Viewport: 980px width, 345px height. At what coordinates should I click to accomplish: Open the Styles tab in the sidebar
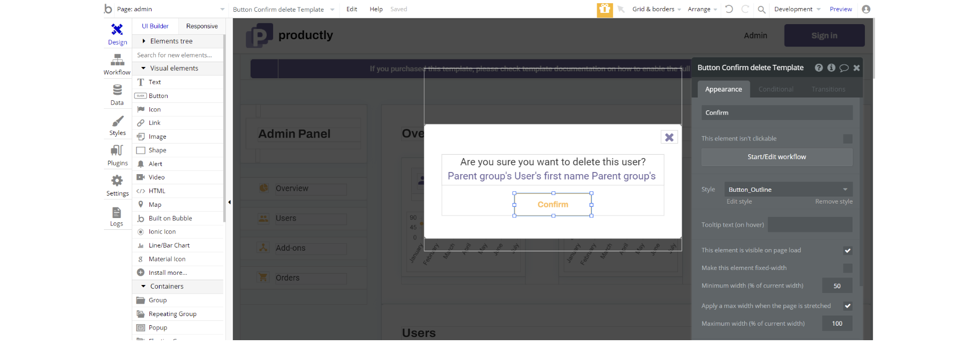[x=117, y=125]
